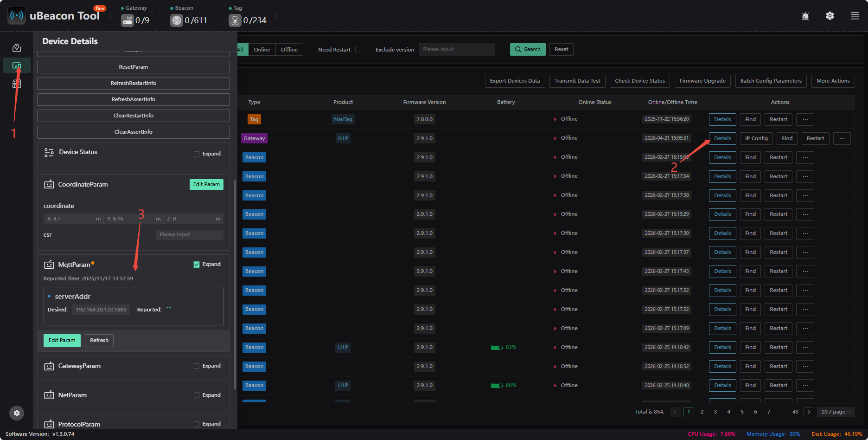Open the building sidebar icon
The height and width of the screenshot is (440, 868).
coord(17,84)
